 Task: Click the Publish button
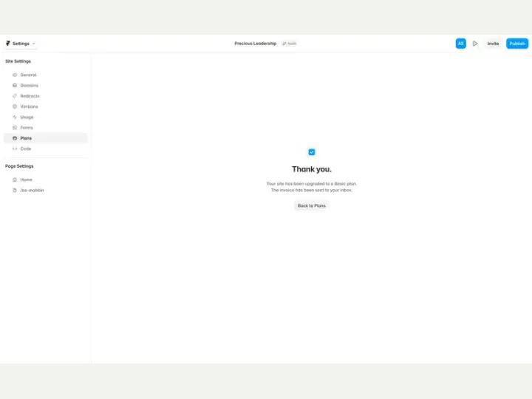pyautogui.click(x=517, y=44)
